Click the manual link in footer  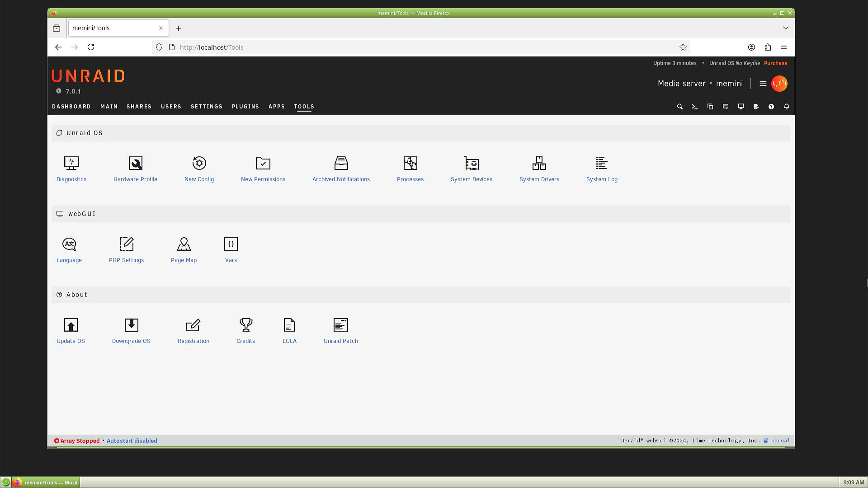781,441
